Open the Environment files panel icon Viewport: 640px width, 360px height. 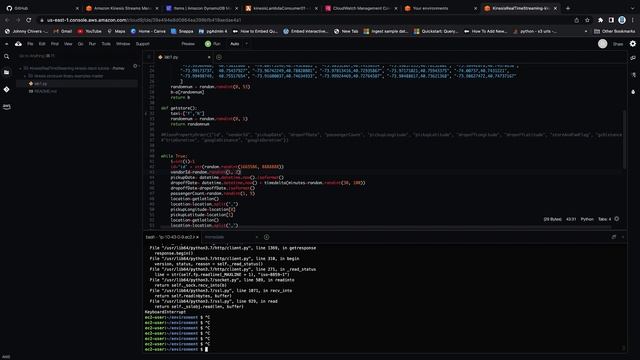7,72
